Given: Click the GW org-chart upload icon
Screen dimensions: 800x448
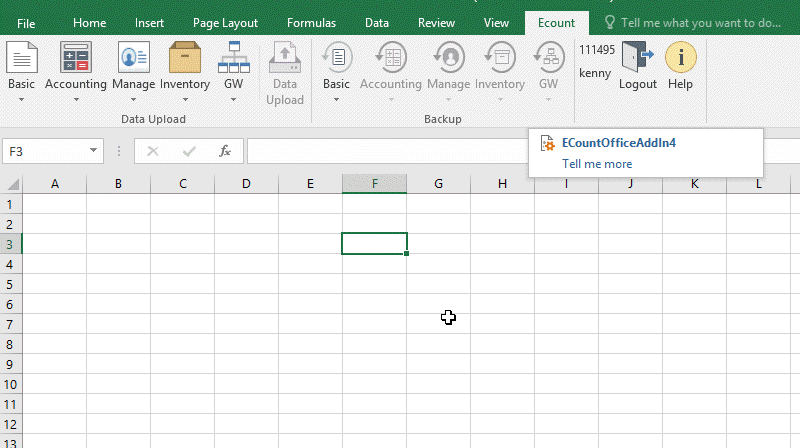Looking at the screenshot, I should 234,57.
